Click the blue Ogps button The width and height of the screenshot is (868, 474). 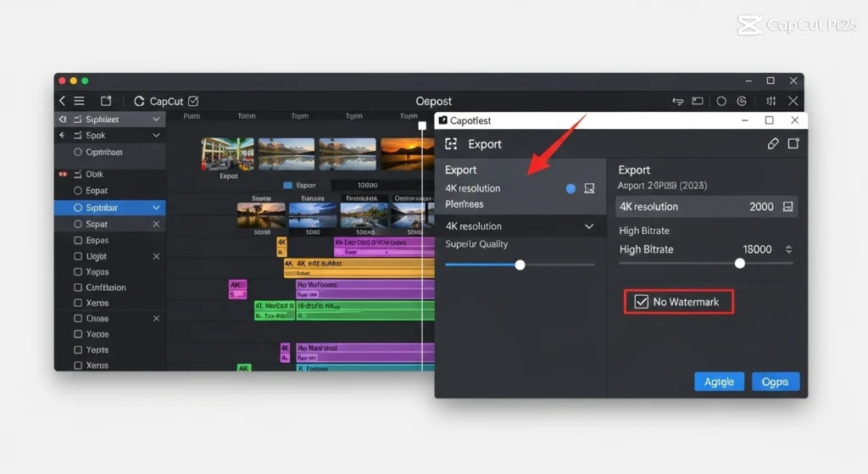pyautogui.click(x=775, y=382)
